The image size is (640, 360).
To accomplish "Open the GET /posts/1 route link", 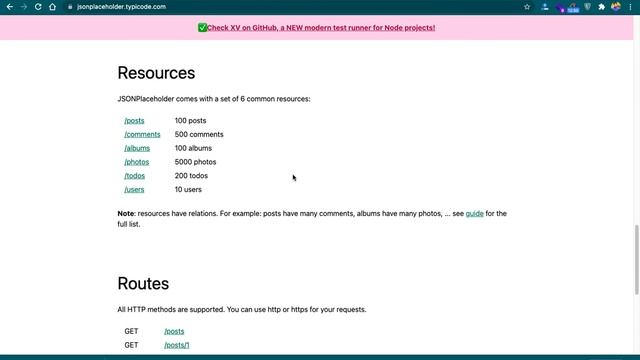I will tap(177, 345).
